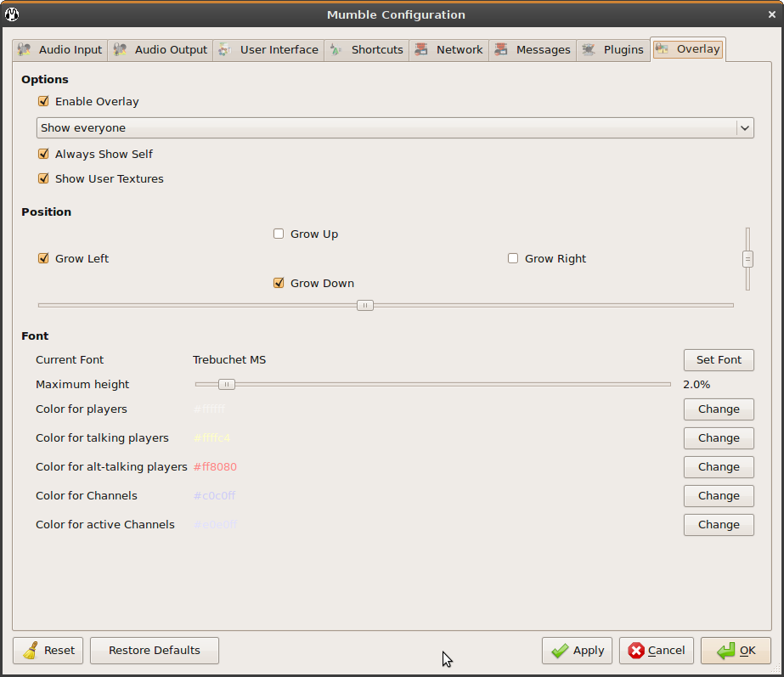Image resolution: width=784 pixels, height=677 pixels.
Task: Click the Audio Input tab microphone icon
Action: [x=25, y=50]
